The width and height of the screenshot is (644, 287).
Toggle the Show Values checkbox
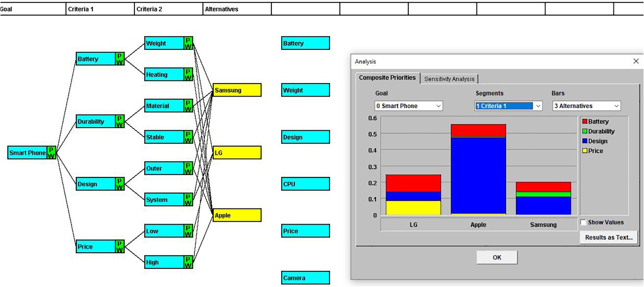click(583, 222)
